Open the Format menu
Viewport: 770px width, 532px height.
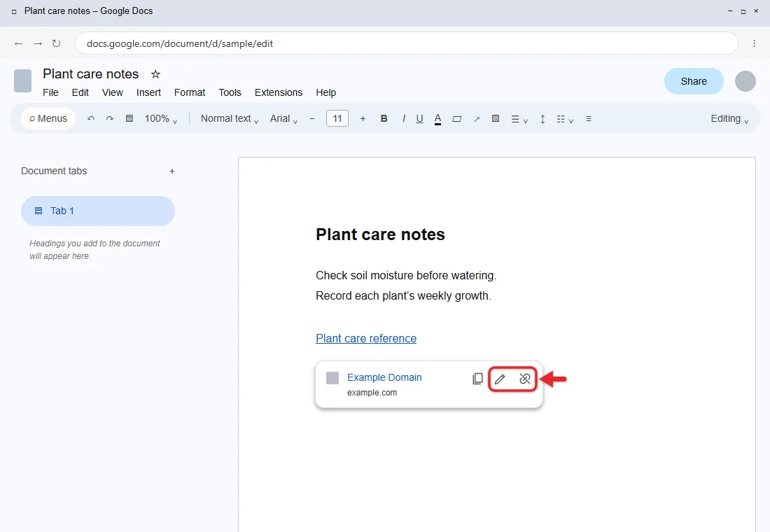190,92
